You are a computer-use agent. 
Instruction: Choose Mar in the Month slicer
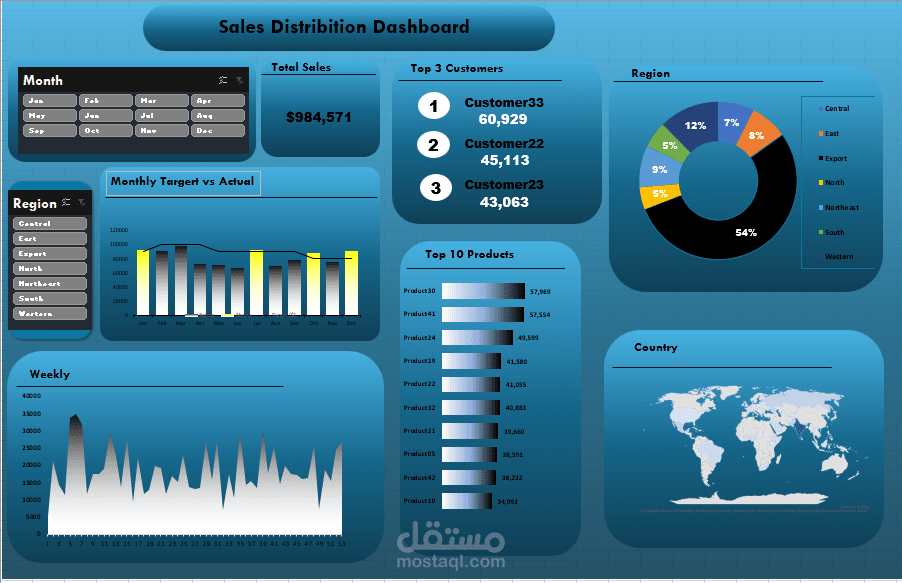point(162,101)
